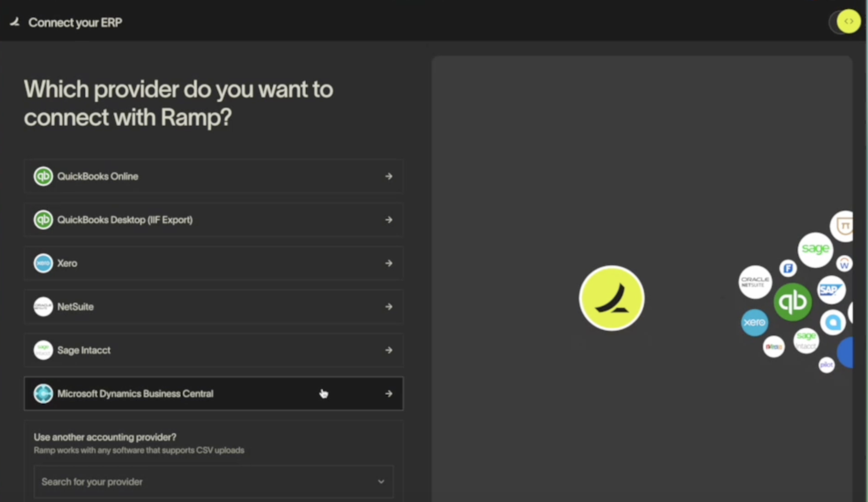Click 'Ramp works with any software' note
868x502 pixels.
(x=139, y=450)
